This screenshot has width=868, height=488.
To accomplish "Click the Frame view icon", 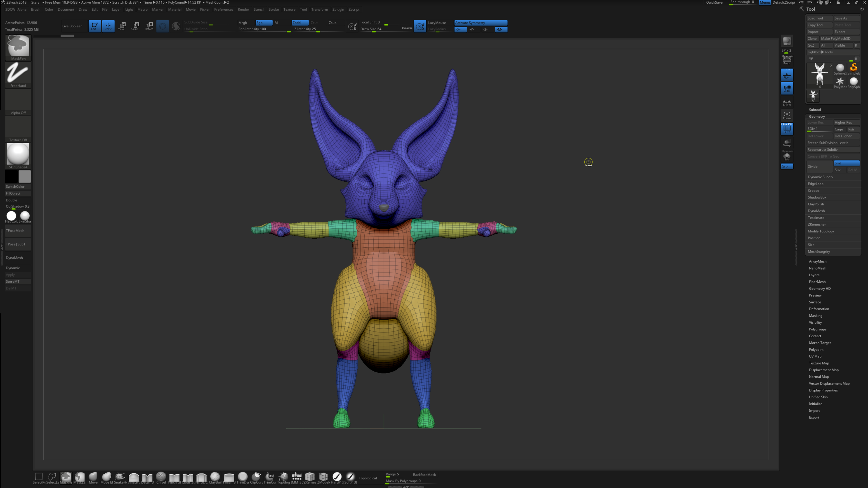I will [787, 116].
